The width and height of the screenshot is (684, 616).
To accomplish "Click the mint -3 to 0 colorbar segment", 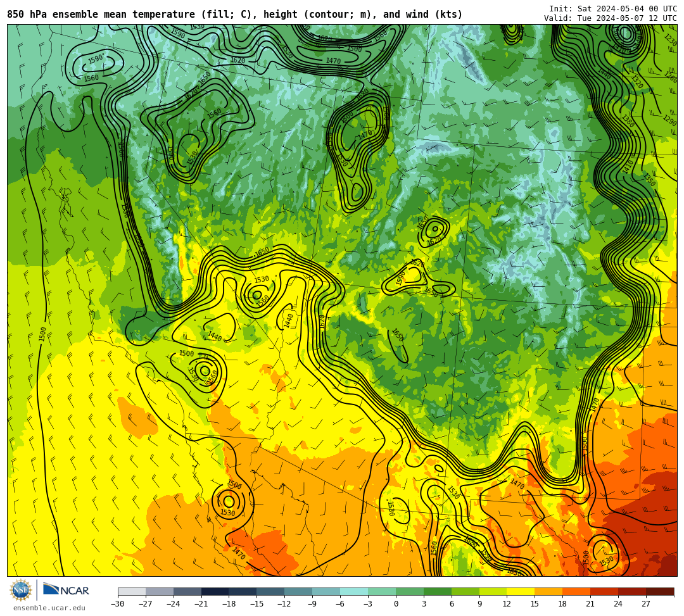I will [x=382, y=591].
